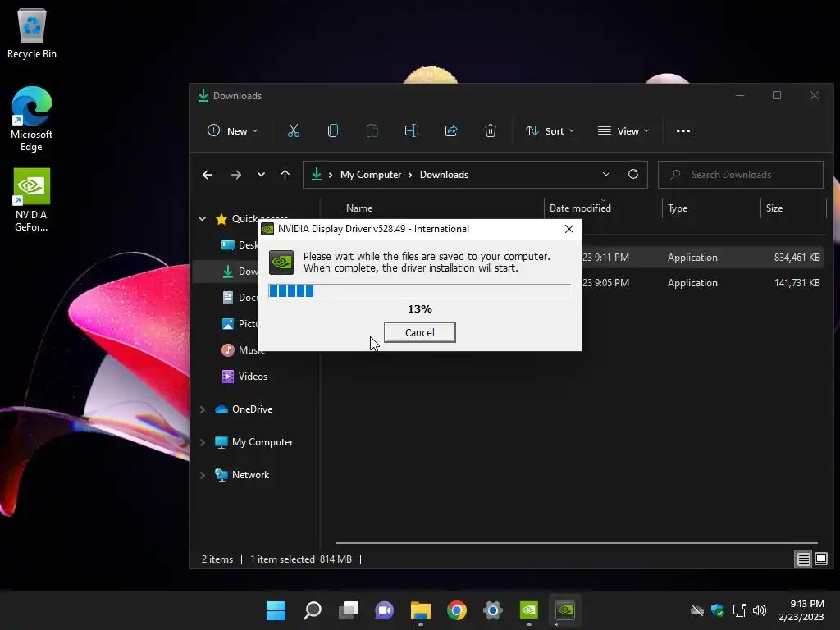
Task: Expand the OneDrive tree node
Action: click(x=203, y=409)
